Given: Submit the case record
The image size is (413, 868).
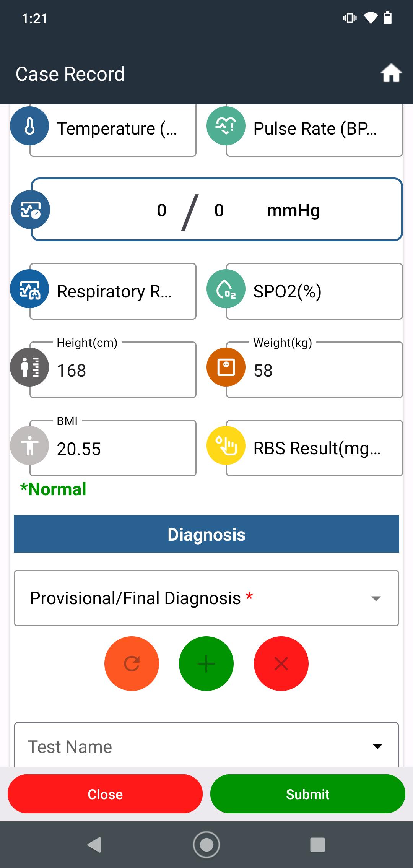Looking at the screenshot, I should click(x=308, y=794).
